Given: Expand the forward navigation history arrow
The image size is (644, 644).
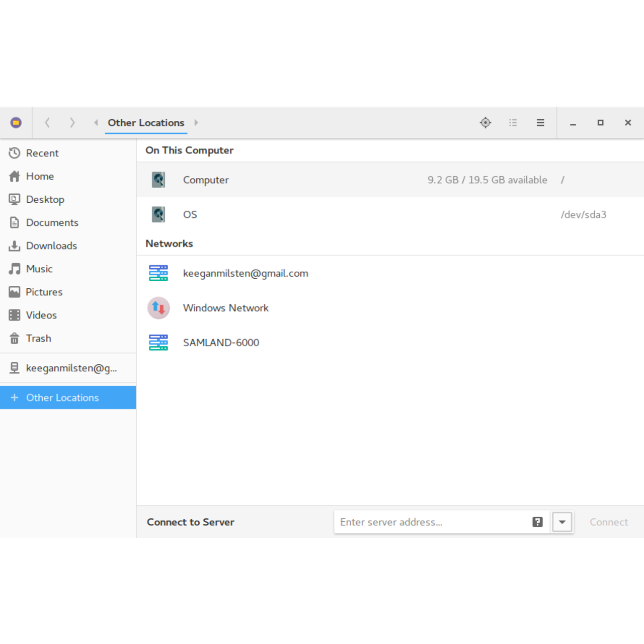Looking at the screenshot, I should [196, 122].
